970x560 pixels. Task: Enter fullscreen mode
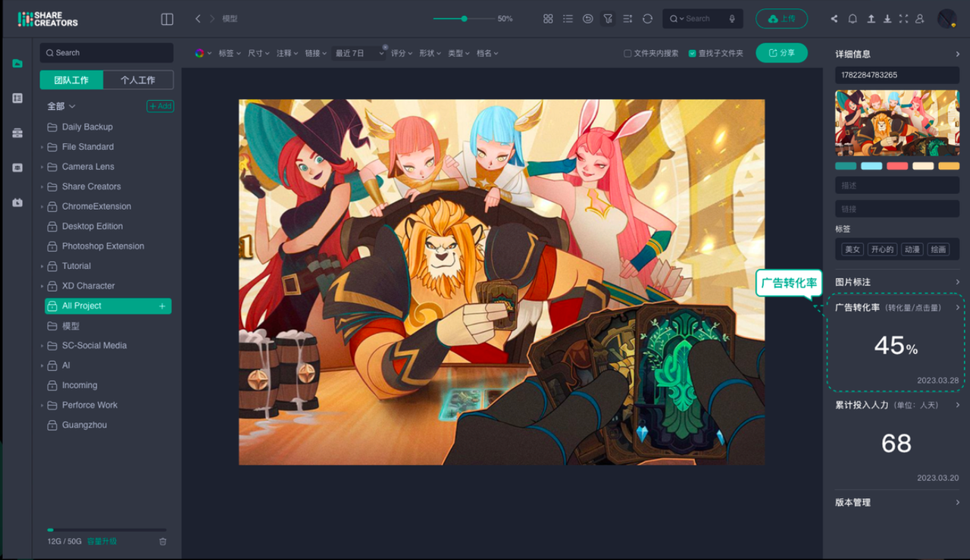click(x=903, y=19)
